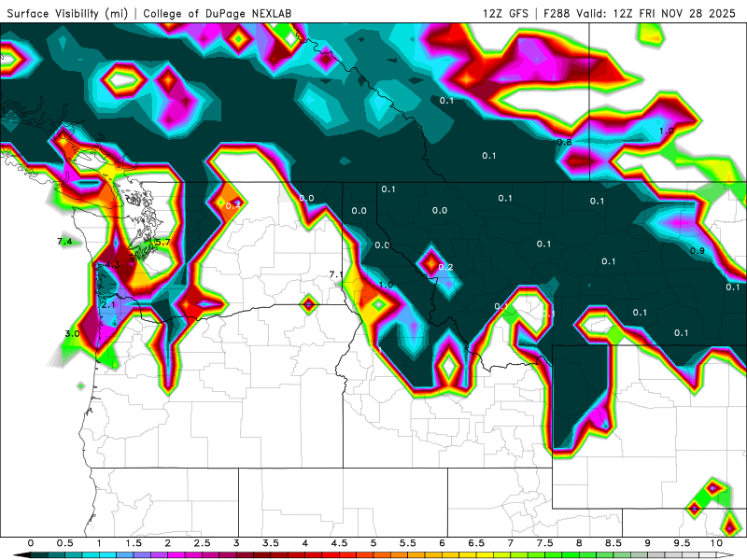This screenshot has height=560, width=747.
Task: Click the 'Surface Visibility (mi)' title text
Action: pyautogui.click(x=67, y=13)
